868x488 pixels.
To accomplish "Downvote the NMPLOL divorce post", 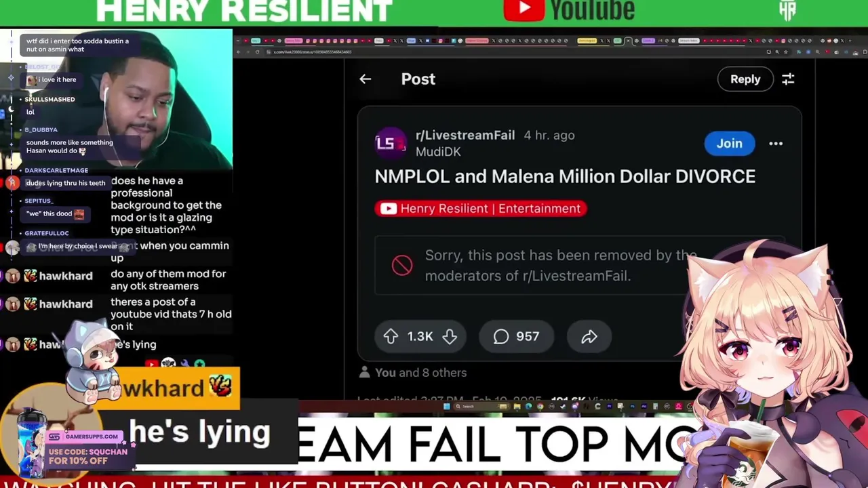I will point(450,336).
